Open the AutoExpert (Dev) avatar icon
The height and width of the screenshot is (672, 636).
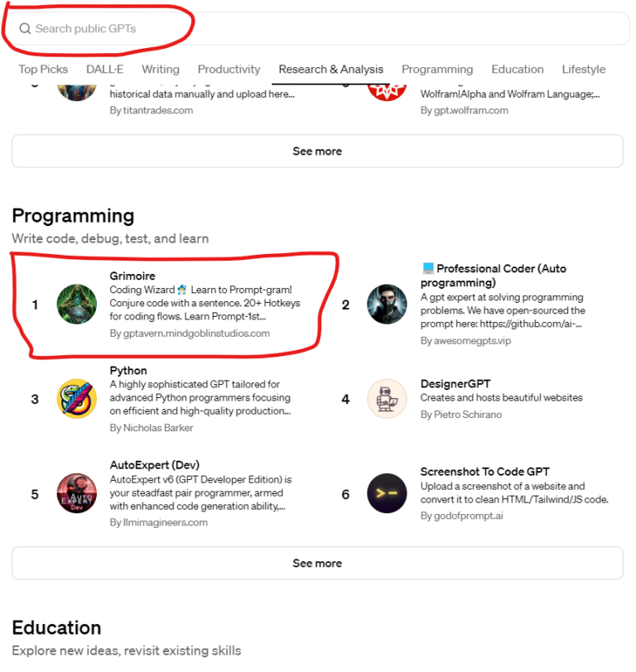[x=77, y=494]
